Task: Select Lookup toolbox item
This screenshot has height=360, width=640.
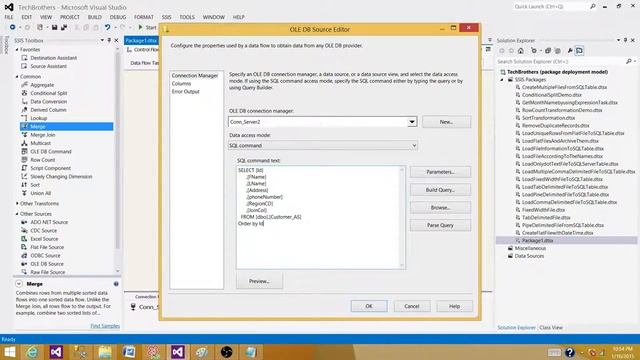Action: coord(38,118)
